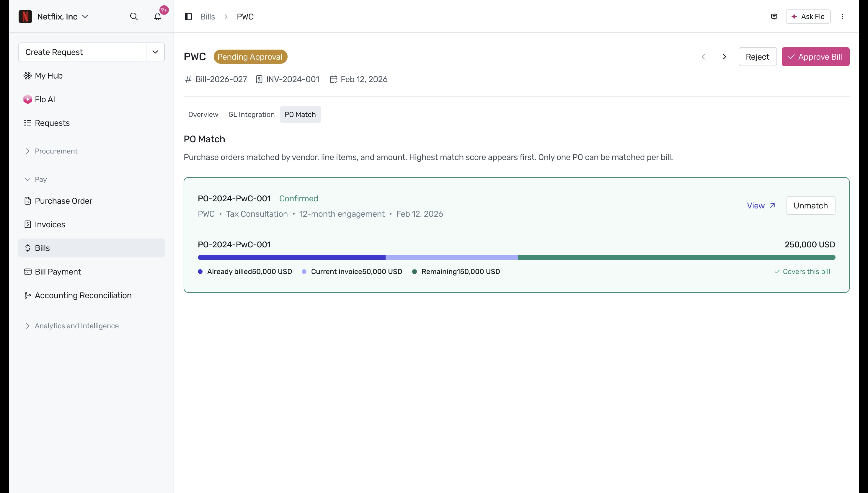The width and height of the screenshot is (868, 493).
Task: Click the Create Request button
Action: [82, 52]
